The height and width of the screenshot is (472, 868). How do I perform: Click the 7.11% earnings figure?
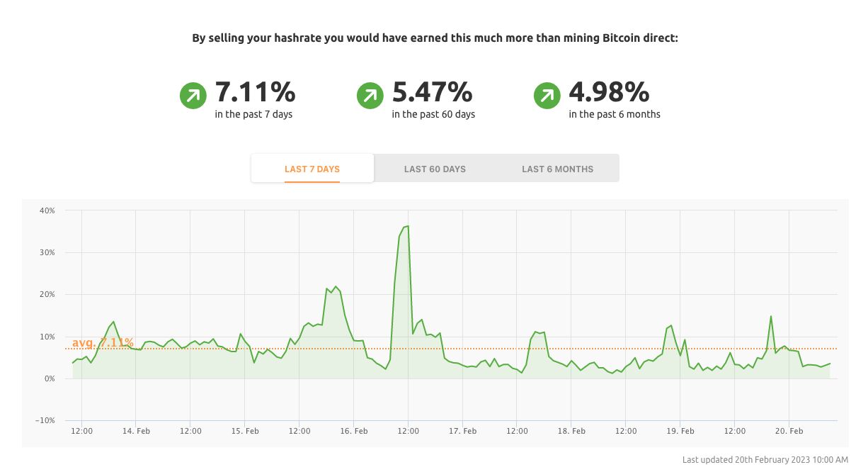pyautogui.click(x=255, y=91)
